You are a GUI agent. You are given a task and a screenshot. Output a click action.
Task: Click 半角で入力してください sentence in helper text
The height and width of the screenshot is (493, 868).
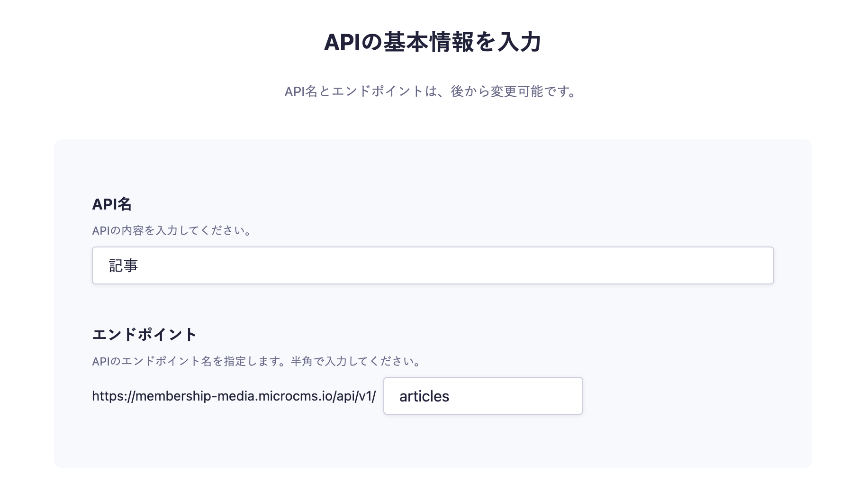(x=356, y=362)
